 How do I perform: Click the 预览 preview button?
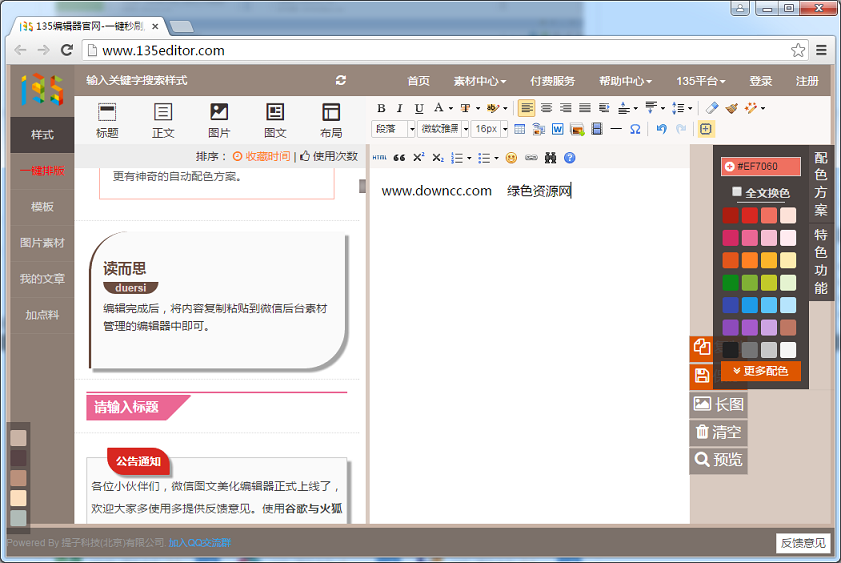coord(718,460)
